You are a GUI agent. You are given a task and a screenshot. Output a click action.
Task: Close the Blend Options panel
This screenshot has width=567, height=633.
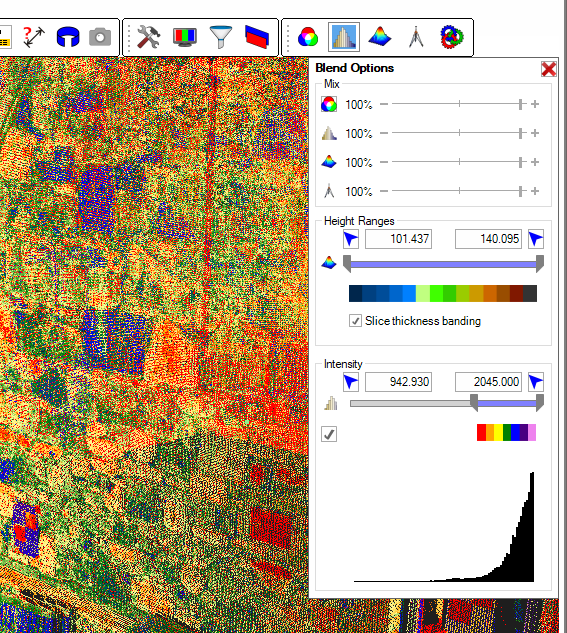coord(549,69)
